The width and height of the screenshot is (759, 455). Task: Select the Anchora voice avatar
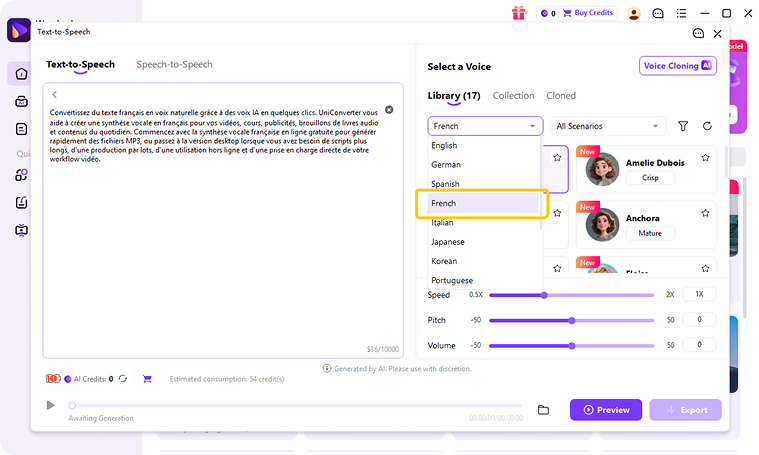click(x=602, y=225)
